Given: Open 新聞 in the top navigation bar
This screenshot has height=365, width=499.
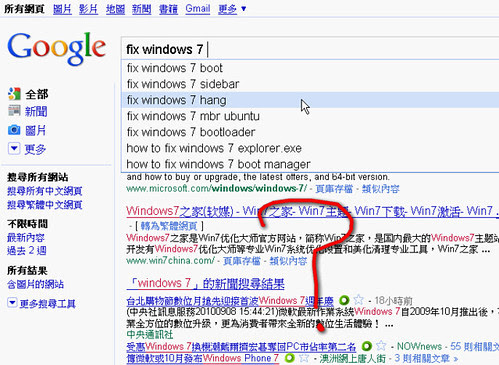Looking at the screenshot, I should (x=141, y=9).
